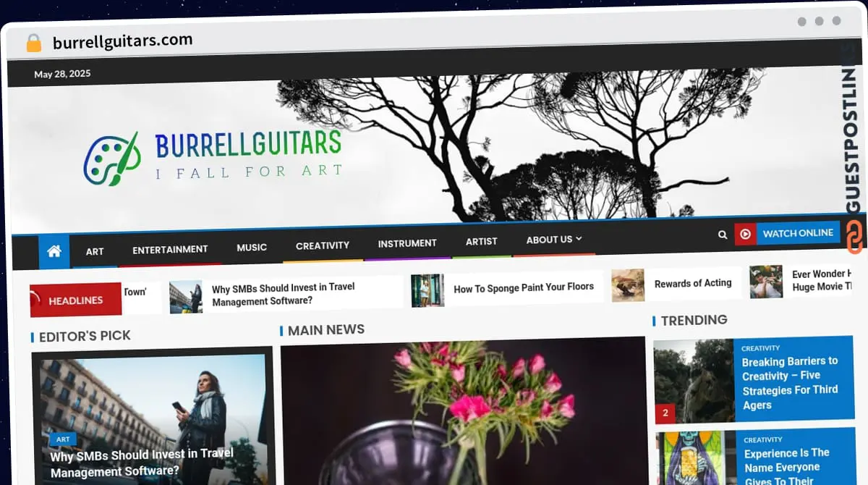The height and width of the screenshot is (485, 868).
Task: Open the 'Ever Wonder' headline link
Action: 822,280
